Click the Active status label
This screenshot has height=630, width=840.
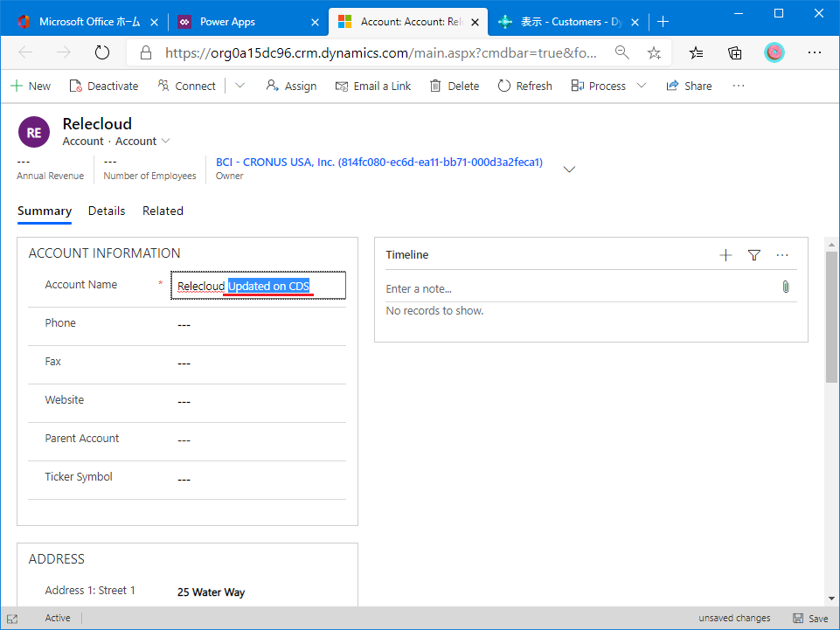coord(58,619)
